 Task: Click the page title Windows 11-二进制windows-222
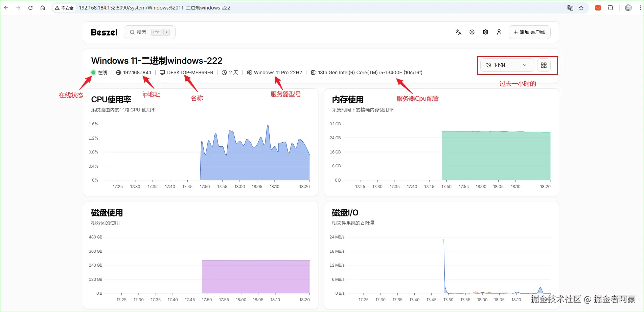pyautogui.click(x=157, y=61)
